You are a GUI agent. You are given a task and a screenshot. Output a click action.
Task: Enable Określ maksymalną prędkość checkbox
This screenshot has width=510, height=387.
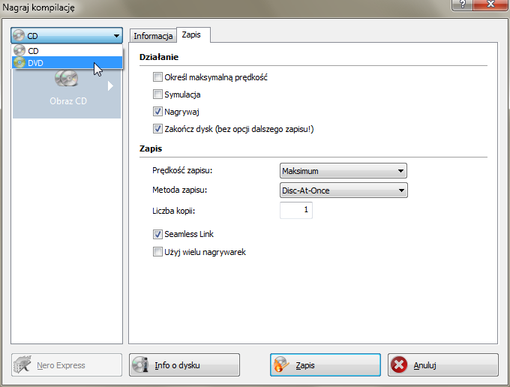pyautogui.click(x=158, y=77)
